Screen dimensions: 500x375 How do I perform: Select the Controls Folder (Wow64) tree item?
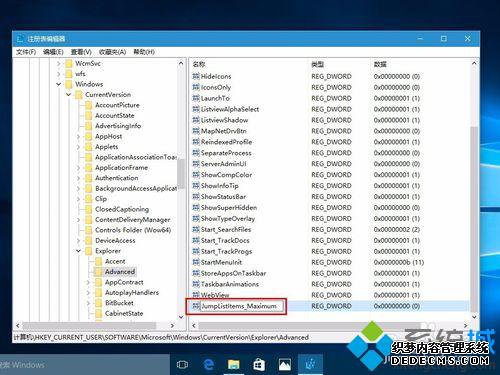[x=133, y=230]
